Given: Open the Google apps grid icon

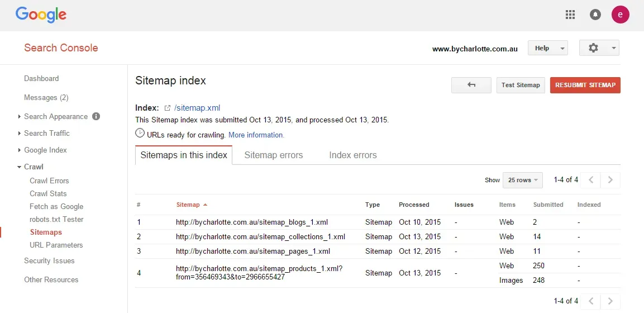Looking at the screenshot, I should pyautogui.click(x=570, y=15).
